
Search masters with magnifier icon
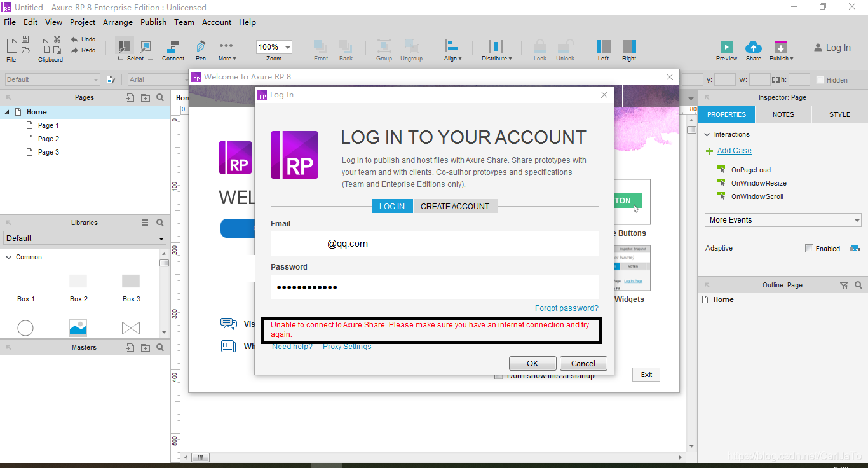click(160, 347)
